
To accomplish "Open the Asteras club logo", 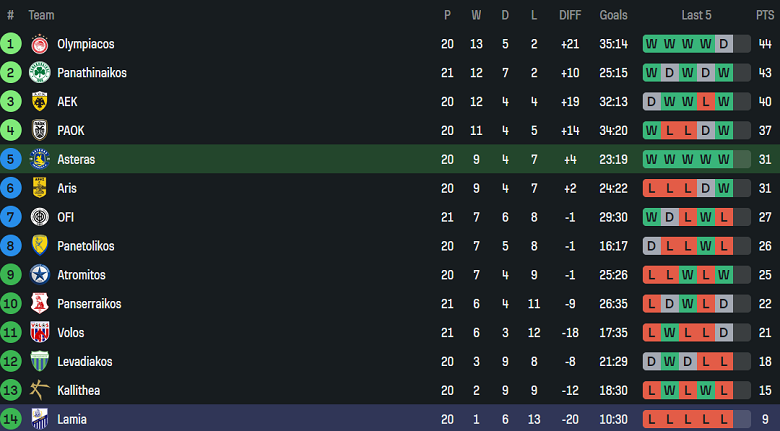I will 40,159.
